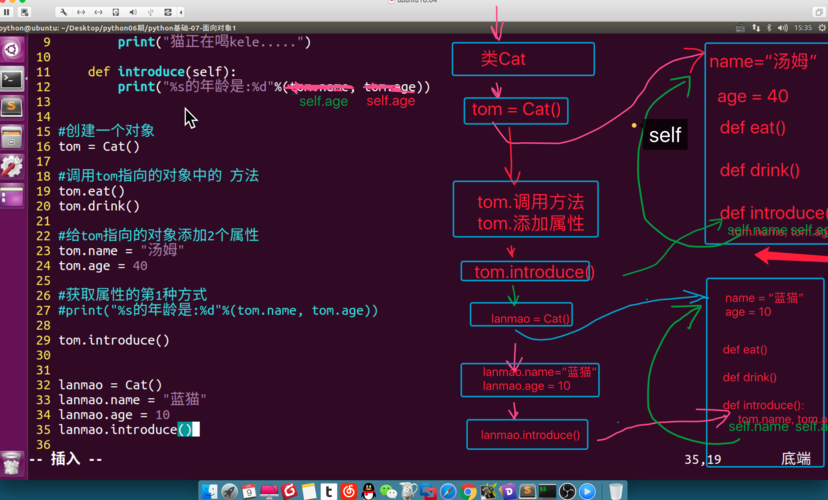Click line 16 'tom = Cat()' in editor

[99, 146]
